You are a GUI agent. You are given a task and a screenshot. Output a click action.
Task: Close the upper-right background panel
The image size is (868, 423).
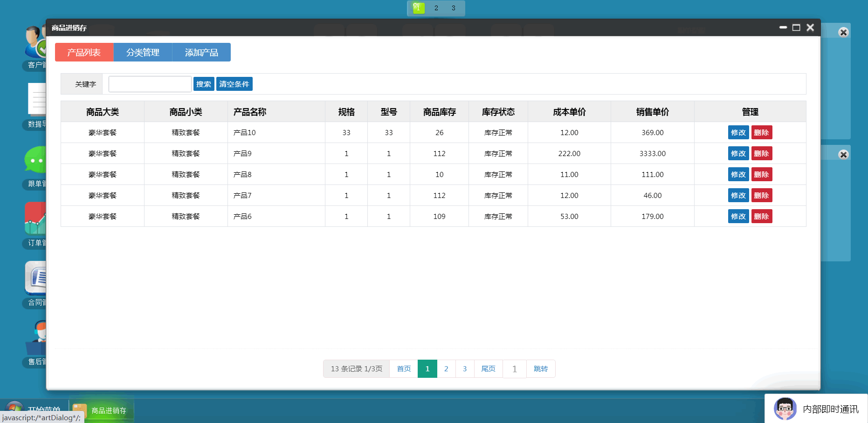click(843, 32)
